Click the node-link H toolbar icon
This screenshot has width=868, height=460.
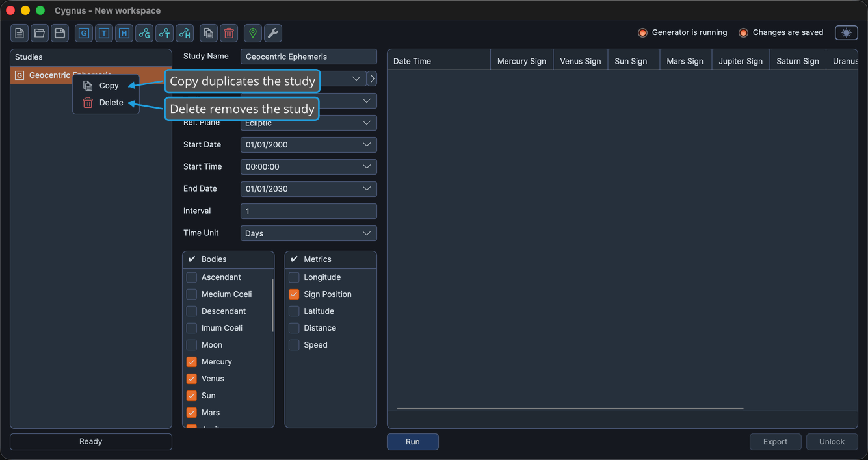tap(185, 33)
